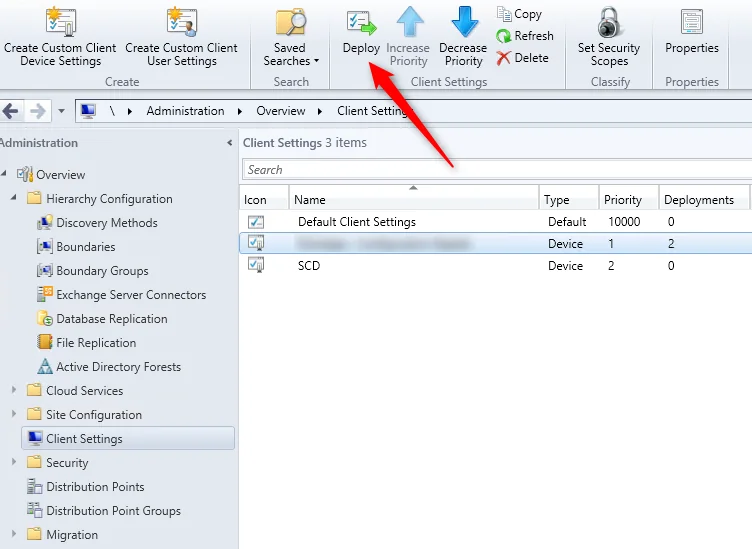The height and width of the screenshot is (549, 752).
Task: Expand the arrow after Overview breadcrumb
Action: pyautogui.click(x=320, y=112)
